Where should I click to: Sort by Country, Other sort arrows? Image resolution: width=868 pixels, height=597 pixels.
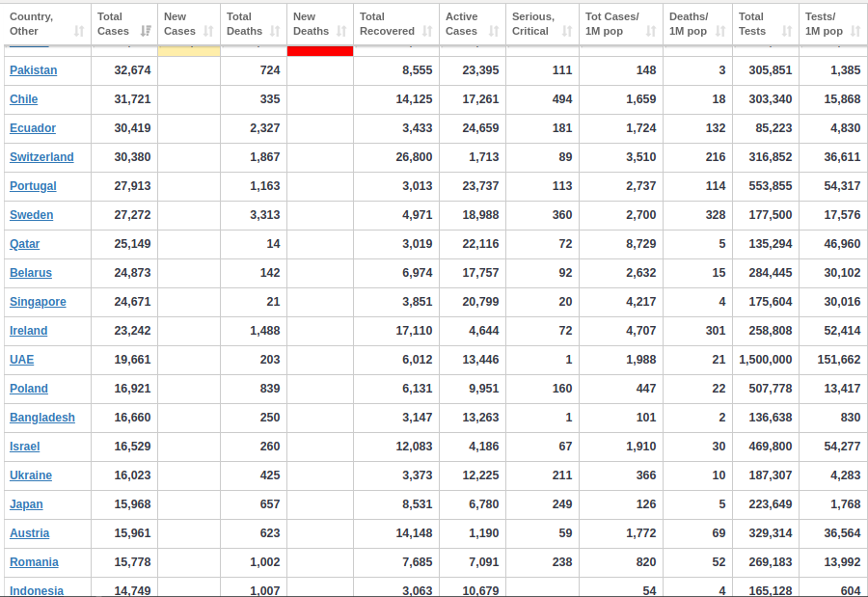click(x=79, y=31)
